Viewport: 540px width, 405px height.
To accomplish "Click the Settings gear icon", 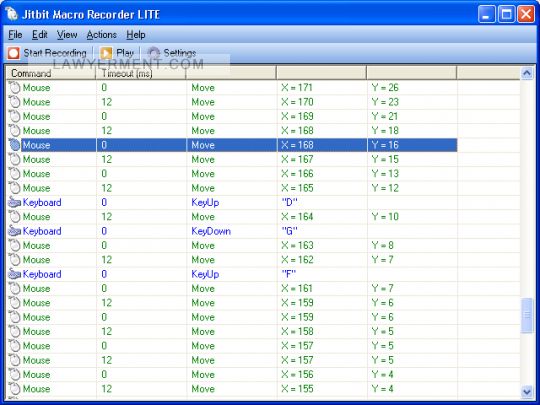I will (154, 53).
